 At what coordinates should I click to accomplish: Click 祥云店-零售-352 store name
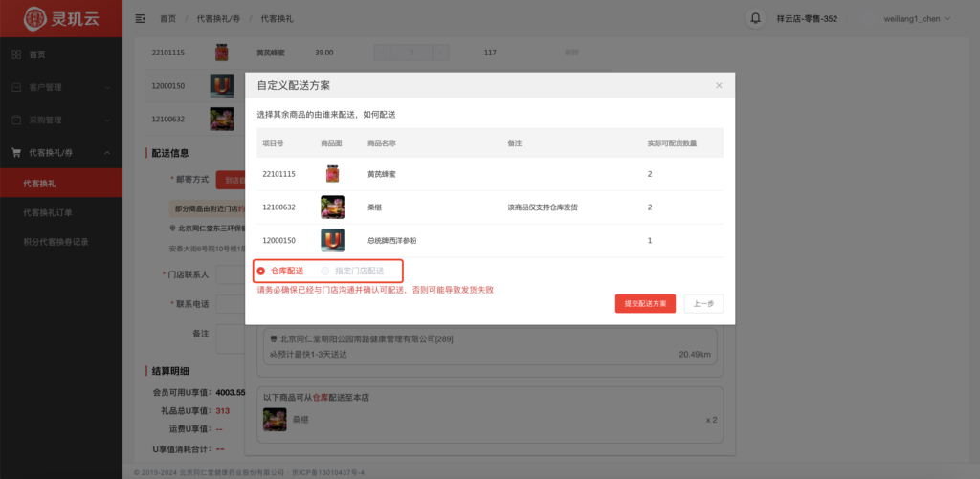807,19
